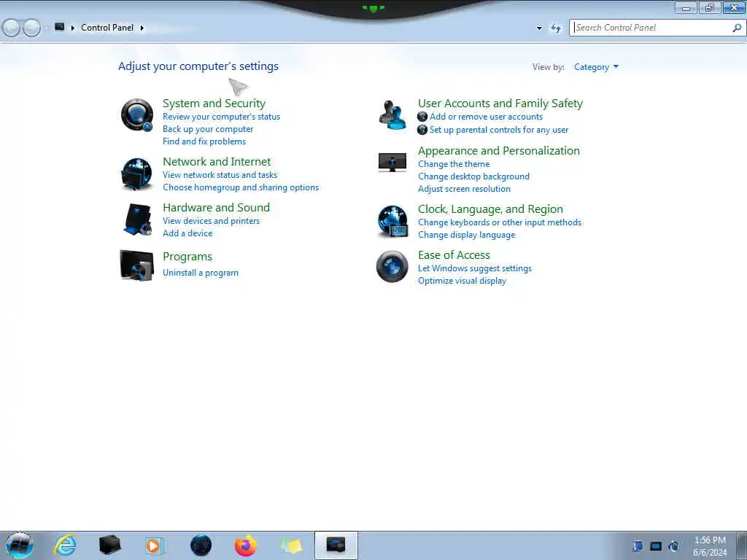Click View devices and printers
747x560 pixels.
click(211, 221)
